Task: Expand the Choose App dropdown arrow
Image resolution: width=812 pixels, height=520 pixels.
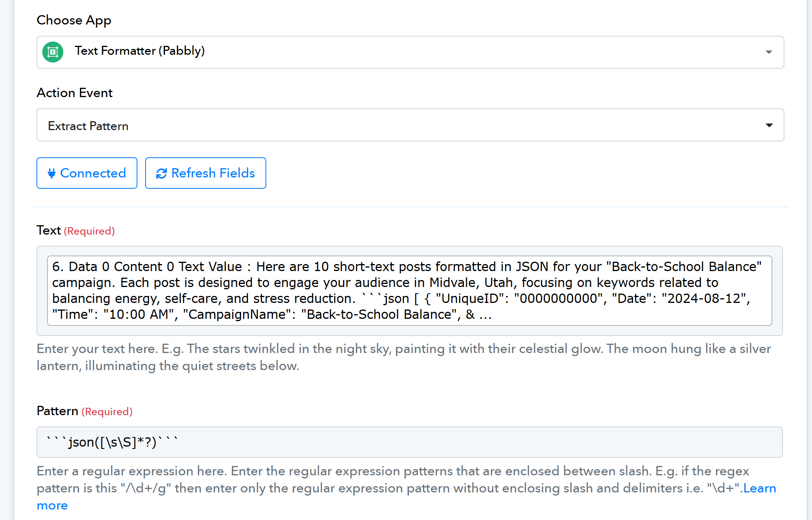Action: tap(769, 52)
